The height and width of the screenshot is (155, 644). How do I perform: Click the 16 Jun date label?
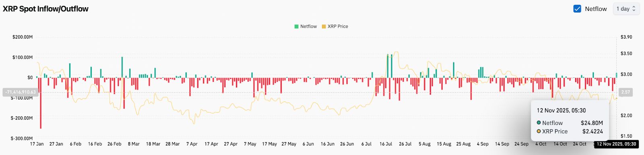[x=328, y=144]
